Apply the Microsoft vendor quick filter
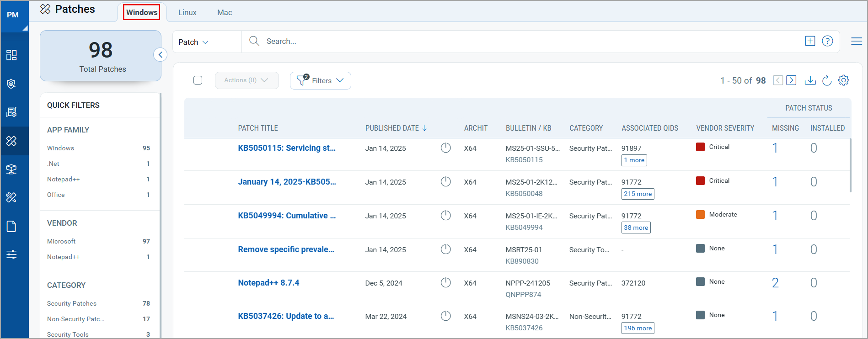Screen dimensions: 868x339 coord(61,241)
